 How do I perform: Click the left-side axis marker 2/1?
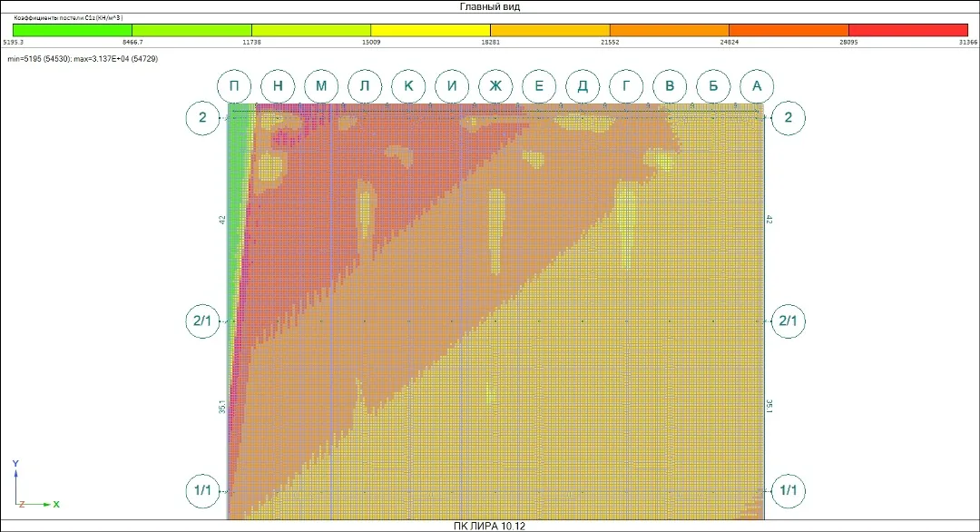click(202, 321)
